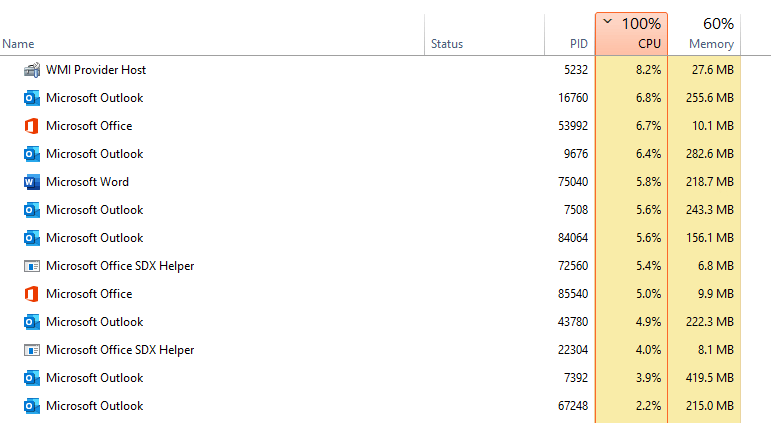Click the PID value 84064
The image size is (771, 423).
pyautogui.click(x=573, y=238)
